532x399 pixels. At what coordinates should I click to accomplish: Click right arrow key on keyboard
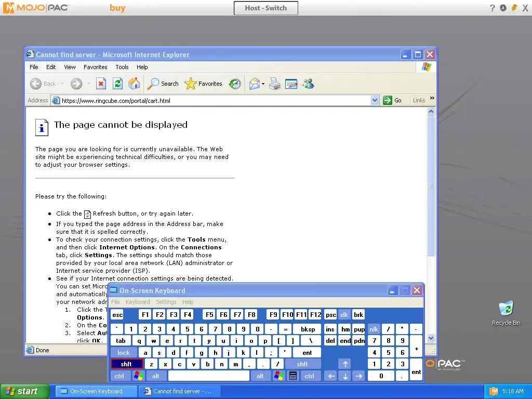359,376
